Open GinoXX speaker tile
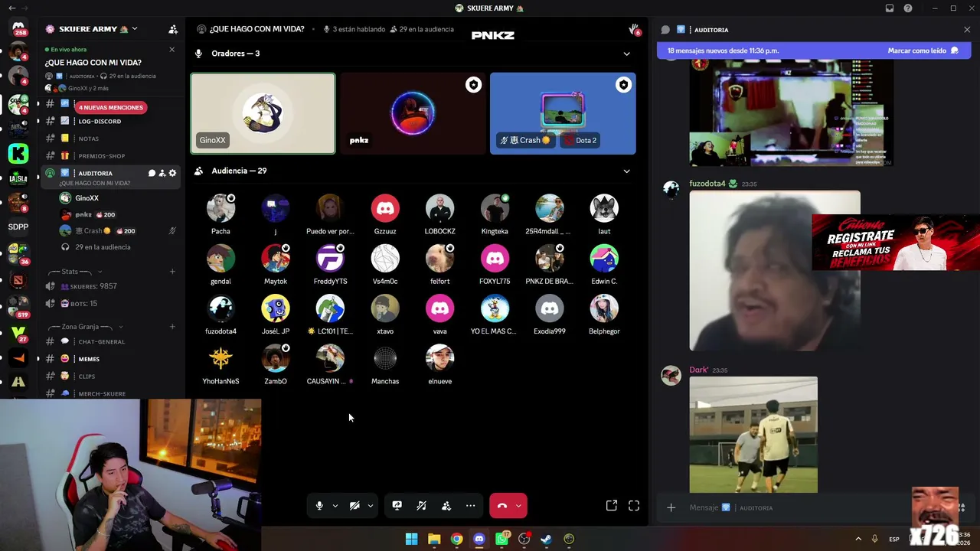This screenshot has width=980, height=551. tap(263, 113)
